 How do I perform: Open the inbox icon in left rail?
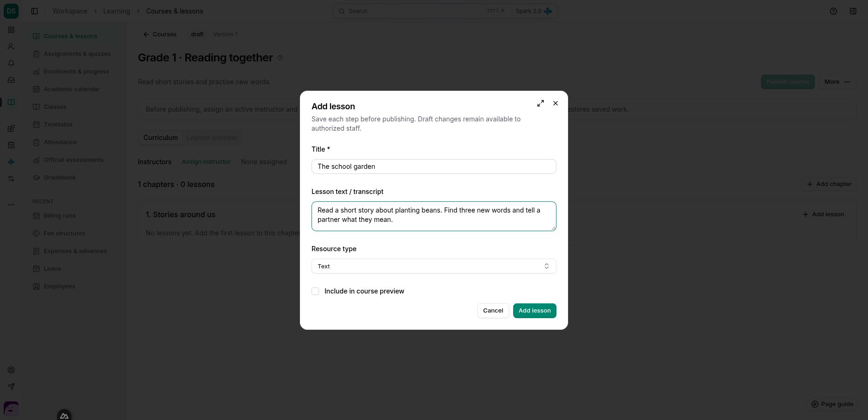pos(11,80)
